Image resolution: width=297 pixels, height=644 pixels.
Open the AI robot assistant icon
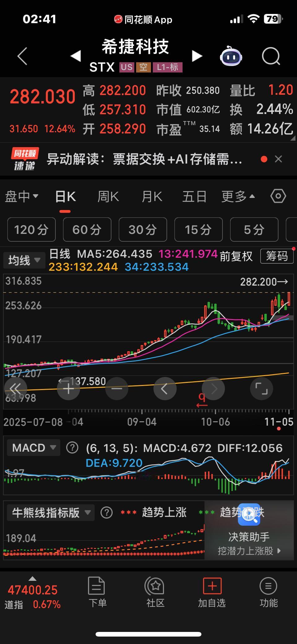click(231, 56)
